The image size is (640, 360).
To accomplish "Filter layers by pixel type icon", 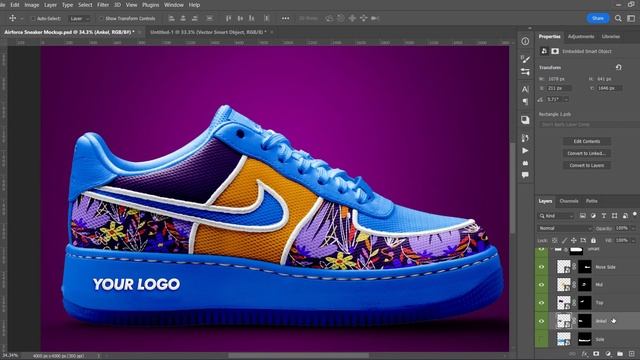I will click(x=582, y=216).
